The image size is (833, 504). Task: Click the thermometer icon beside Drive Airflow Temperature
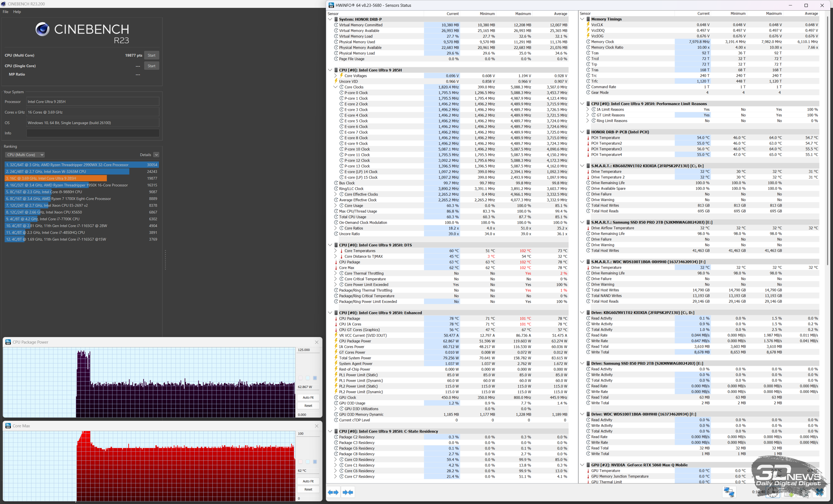pos(588,228)
